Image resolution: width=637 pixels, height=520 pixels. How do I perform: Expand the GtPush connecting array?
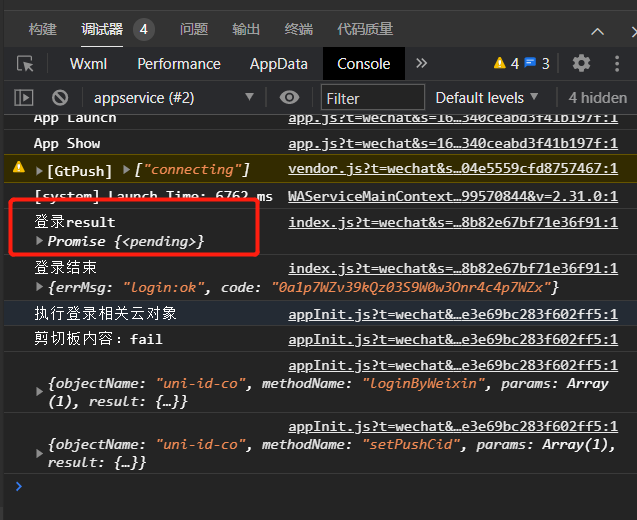click(126, 170)
